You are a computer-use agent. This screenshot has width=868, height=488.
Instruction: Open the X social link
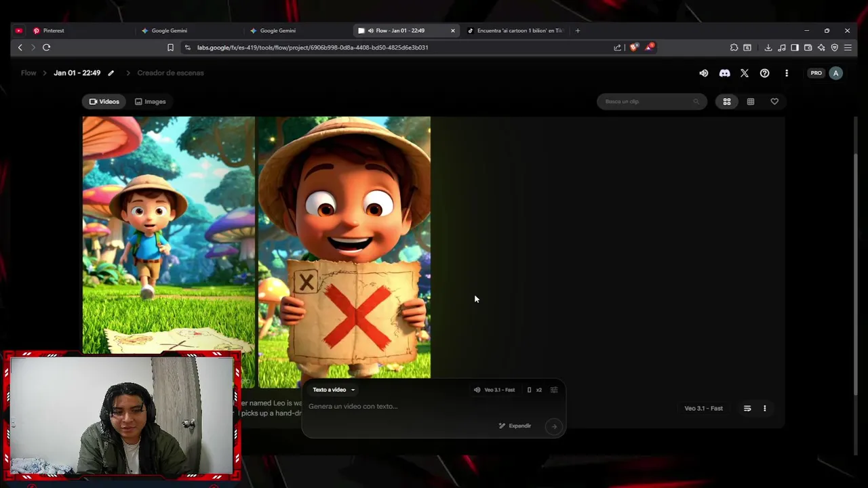tap(745, 73)
